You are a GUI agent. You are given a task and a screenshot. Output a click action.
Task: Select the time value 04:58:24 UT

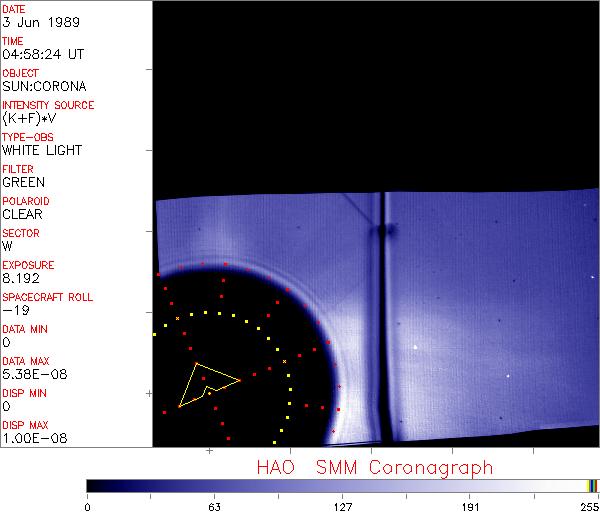pos(42,54)
